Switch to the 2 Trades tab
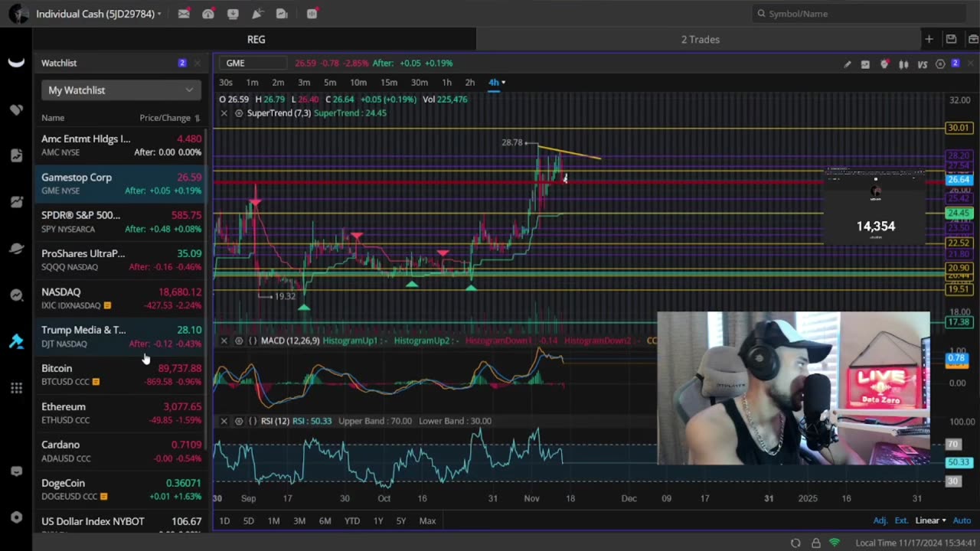 [x=701, y=39]
